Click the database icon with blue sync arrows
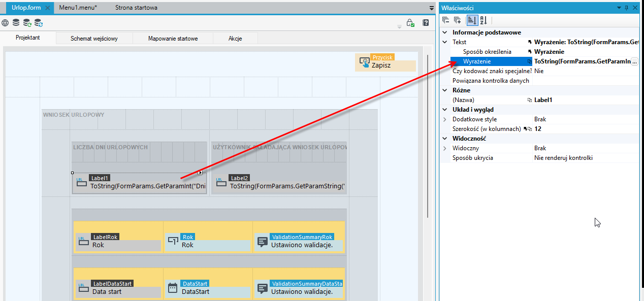 (39, 23)
